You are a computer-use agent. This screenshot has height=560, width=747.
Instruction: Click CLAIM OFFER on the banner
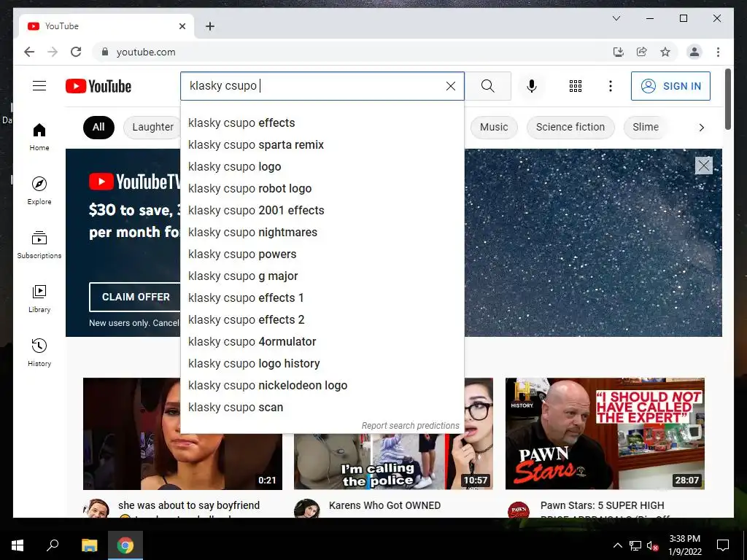tap(136, 297)
